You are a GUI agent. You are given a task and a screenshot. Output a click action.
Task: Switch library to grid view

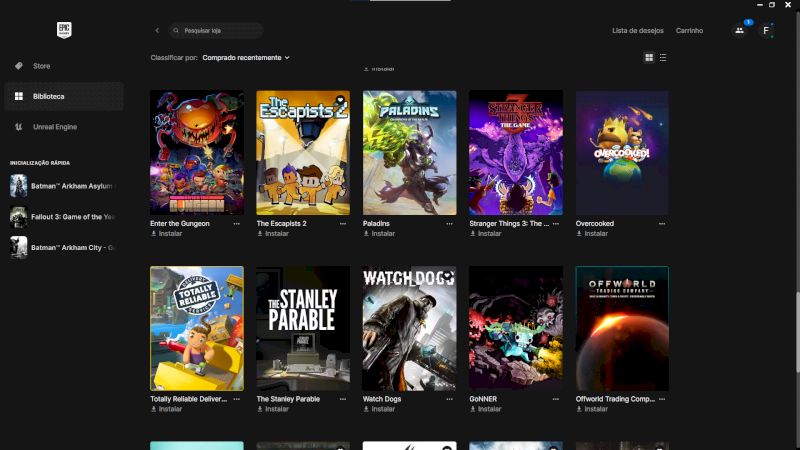click(649, 58)
